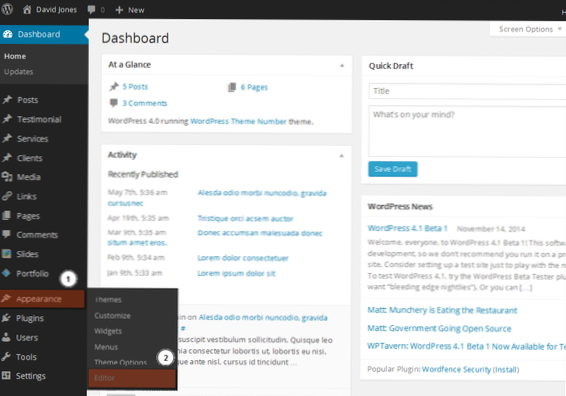The height and width of the screenshot is (396, 566).
Task: Open the Donec accumsan malesuada donec post
Action: click(x=260, y=233)
